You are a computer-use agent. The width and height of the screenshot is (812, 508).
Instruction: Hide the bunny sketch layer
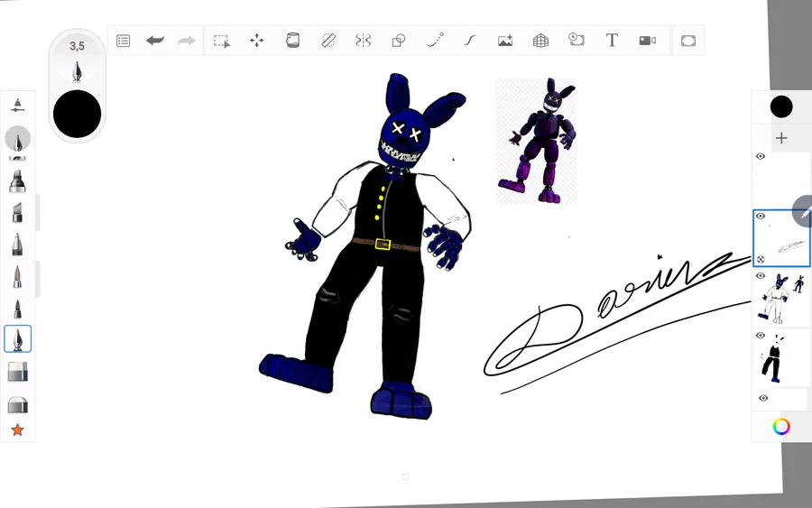click(x=761, y=275)
